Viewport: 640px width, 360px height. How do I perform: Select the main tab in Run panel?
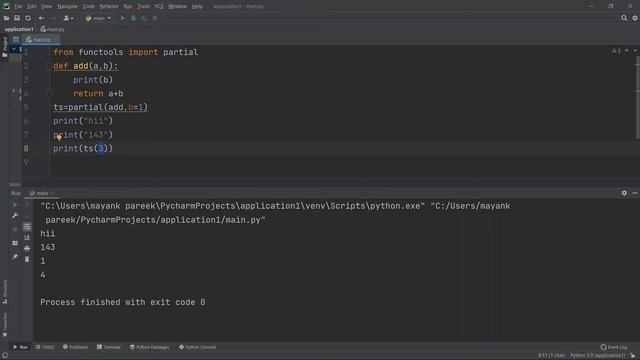tap(42, 193)
